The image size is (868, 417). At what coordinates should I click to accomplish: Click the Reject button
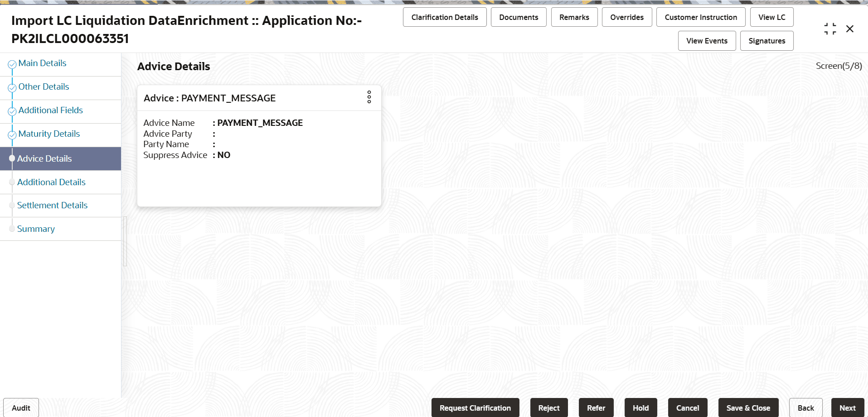click(x=549, y=408)
